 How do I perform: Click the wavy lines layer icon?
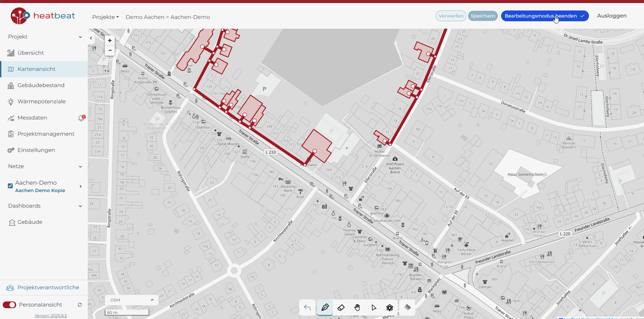tap(408, 308)
